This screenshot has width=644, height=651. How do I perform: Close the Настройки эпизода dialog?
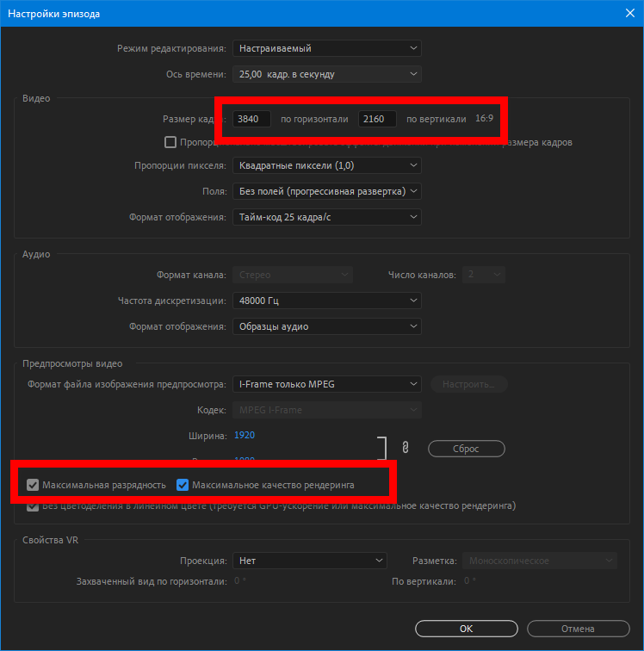(x=629, y=13)
